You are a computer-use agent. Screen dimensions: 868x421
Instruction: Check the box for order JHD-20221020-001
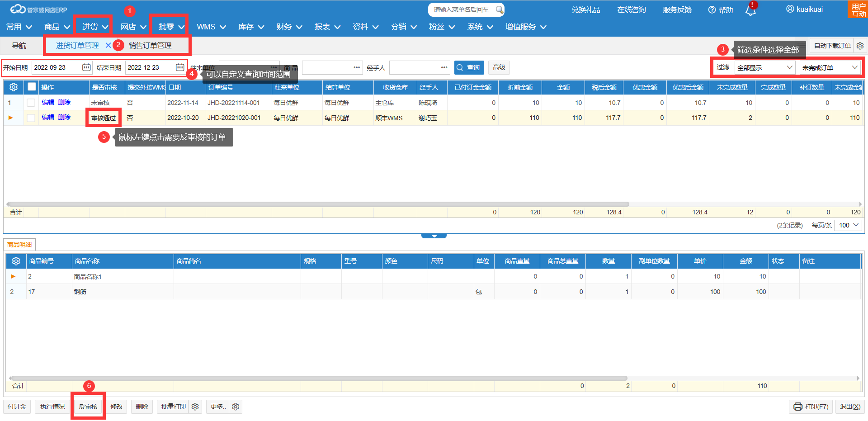click(x=31, y=118)
